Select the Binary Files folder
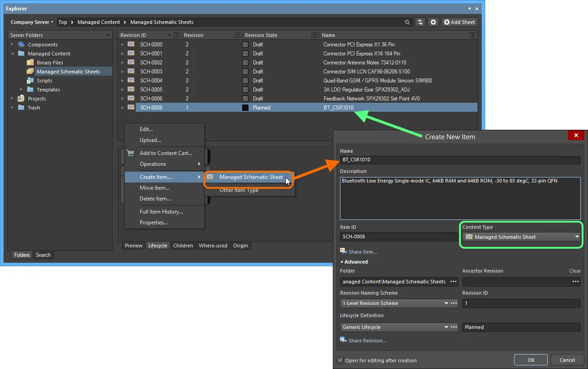 (50, 63)
